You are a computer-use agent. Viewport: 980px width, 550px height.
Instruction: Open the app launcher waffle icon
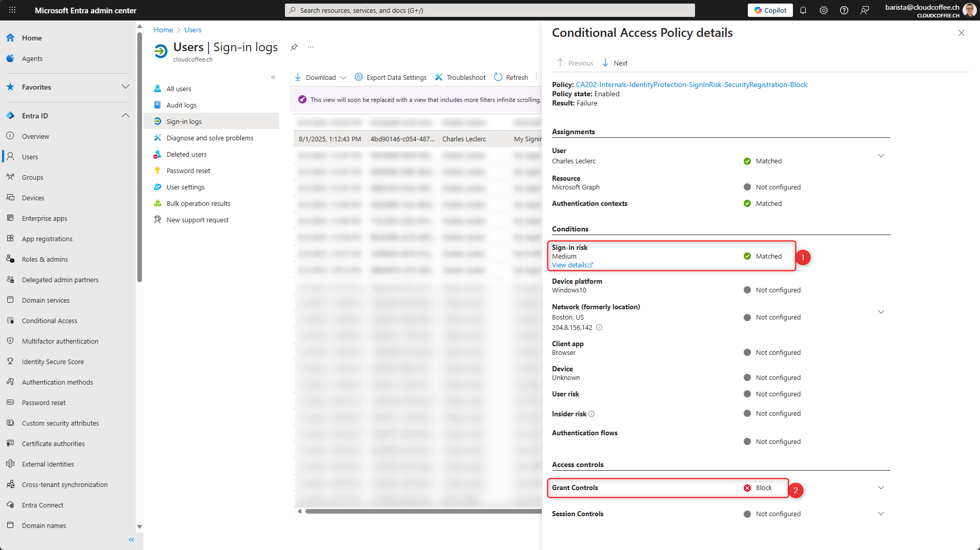(12, 10)
